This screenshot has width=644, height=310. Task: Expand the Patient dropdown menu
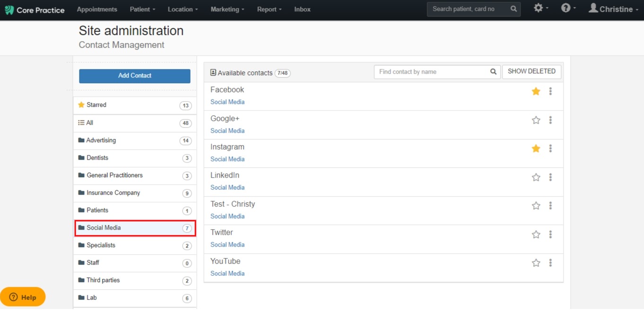coord(142,9)
